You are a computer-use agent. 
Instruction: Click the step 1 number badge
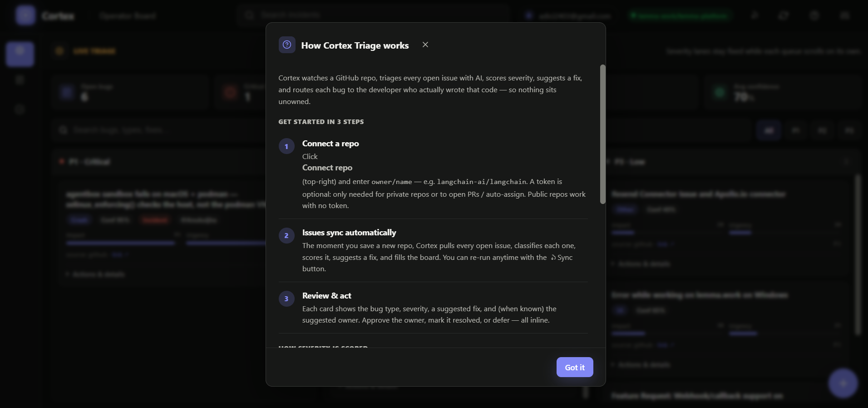click(x=286, y=146)
